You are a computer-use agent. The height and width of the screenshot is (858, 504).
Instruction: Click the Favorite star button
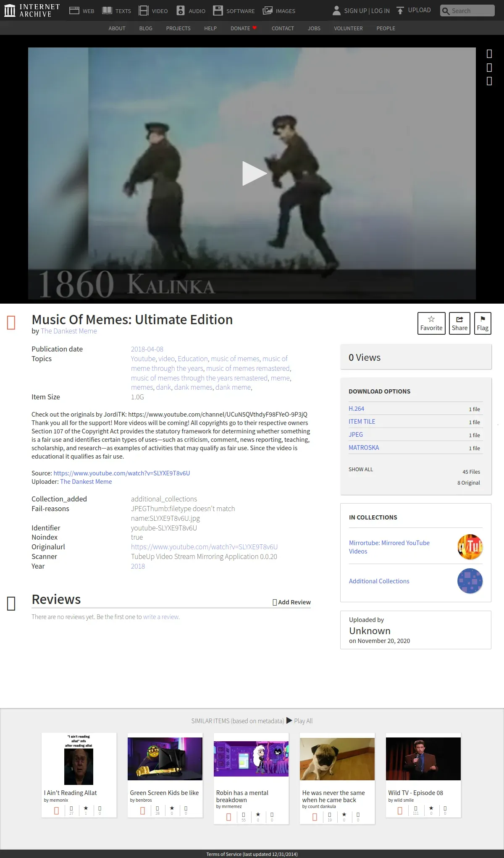click(x=431, y=323)
